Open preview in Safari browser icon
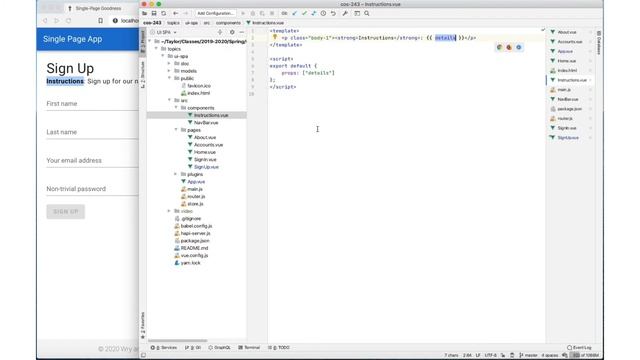 click(519, 47)
